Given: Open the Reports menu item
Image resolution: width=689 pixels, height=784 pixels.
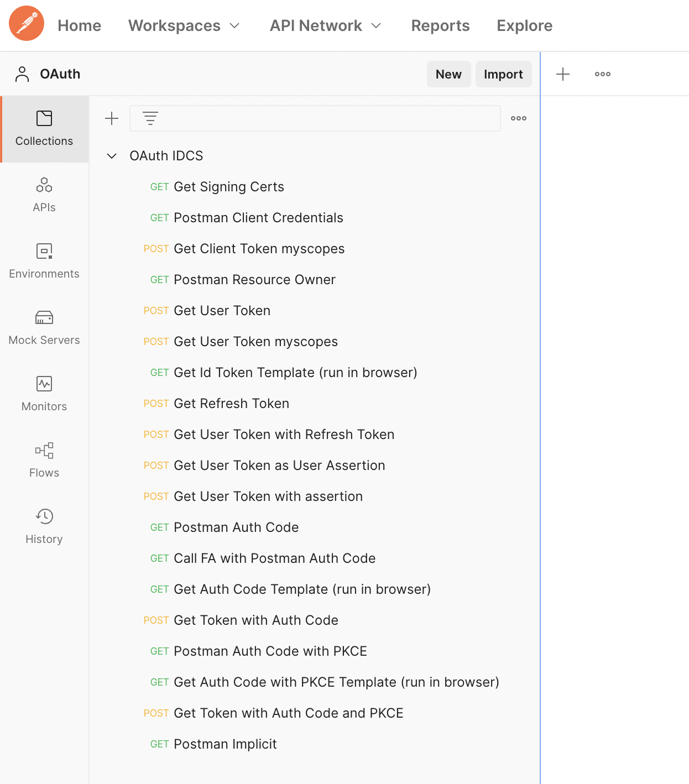Looking at the screenshot, I should (x=440, y=25).
